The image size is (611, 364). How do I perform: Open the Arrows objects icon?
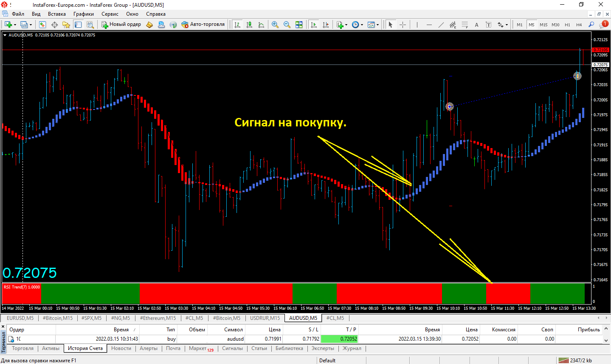[x=500, y=25]
